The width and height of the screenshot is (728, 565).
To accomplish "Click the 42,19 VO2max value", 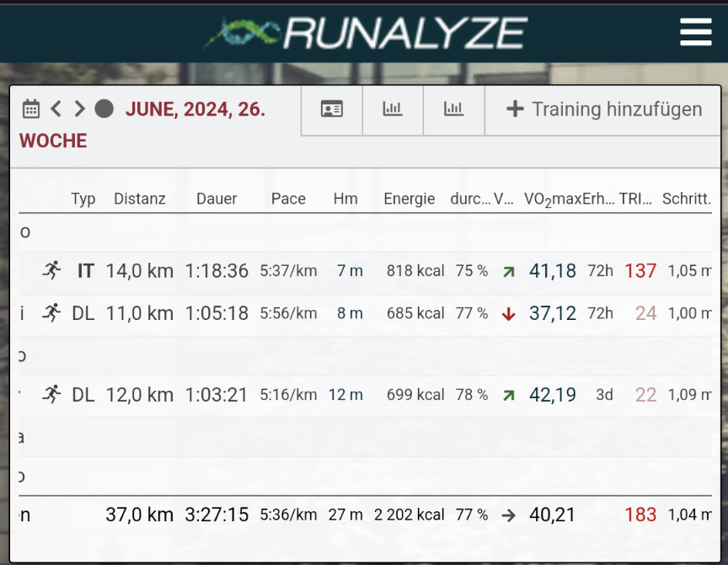I will 553,394.
